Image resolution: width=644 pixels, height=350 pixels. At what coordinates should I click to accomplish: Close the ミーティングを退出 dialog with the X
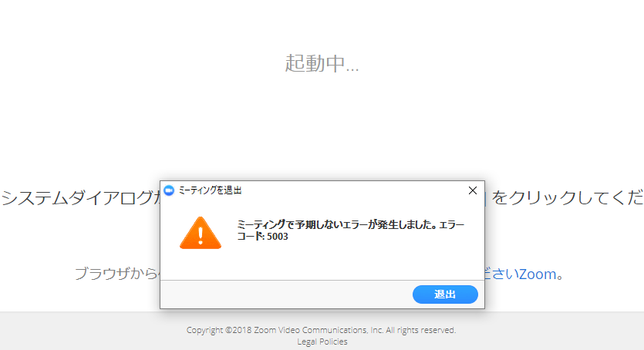[x=473, y=190]
